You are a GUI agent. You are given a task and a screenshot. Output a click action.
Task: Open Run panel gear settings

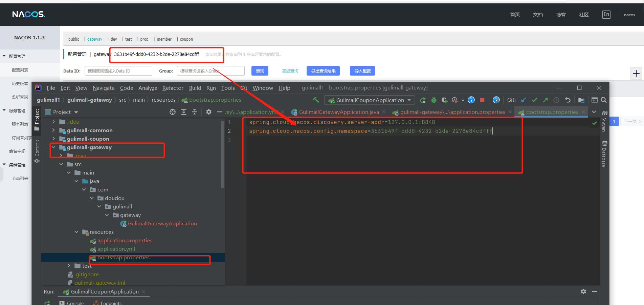(x=583, y=291)
